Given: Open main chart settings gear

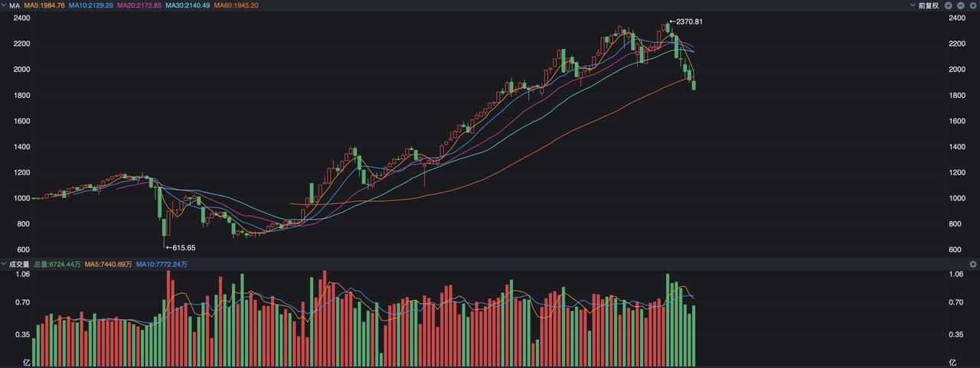Looking at the screenshot, I should click(x=973, y=5).
